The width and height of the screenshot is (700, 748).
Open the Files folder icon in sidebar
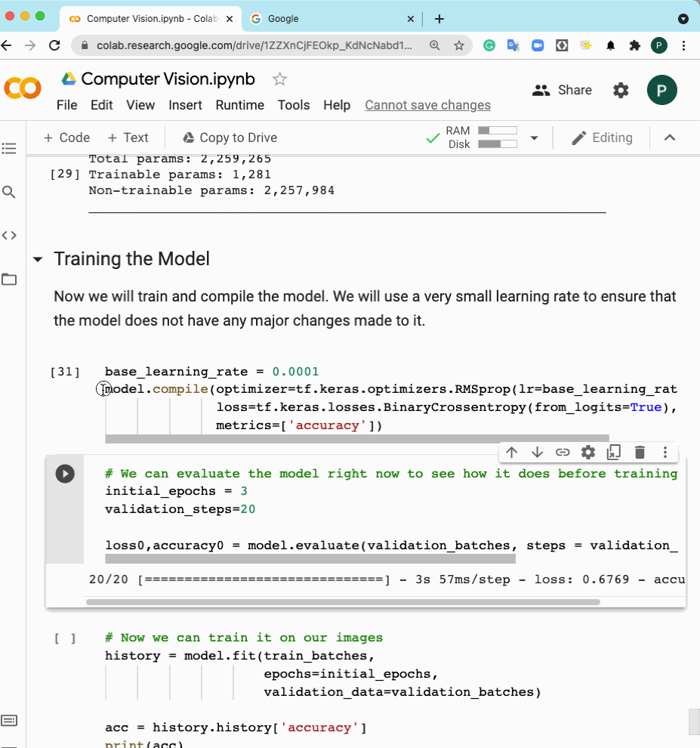click(9, 279)
